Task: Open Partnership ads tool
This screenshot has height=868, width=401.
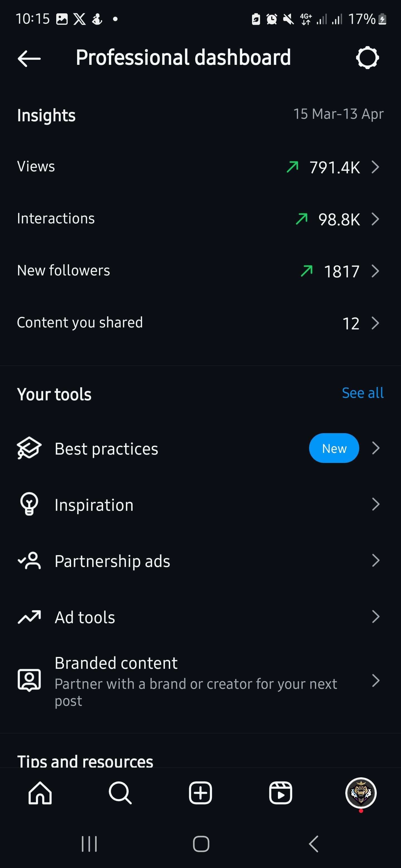Action: tap(200, 561)
